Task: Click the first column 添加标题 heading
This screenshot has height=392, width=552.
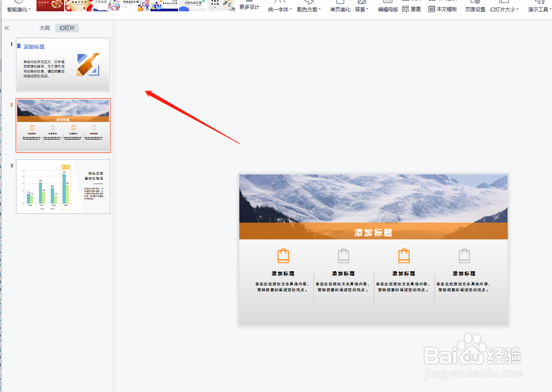Action: (283, 273)
